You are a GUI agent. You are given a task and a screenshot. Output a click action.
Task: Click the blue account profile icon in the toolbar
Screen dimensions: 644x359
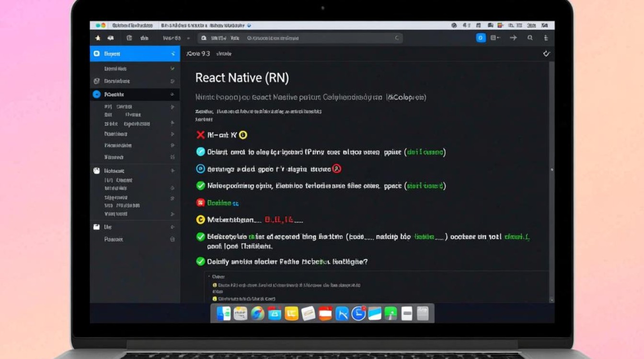(x=481, y=38)
